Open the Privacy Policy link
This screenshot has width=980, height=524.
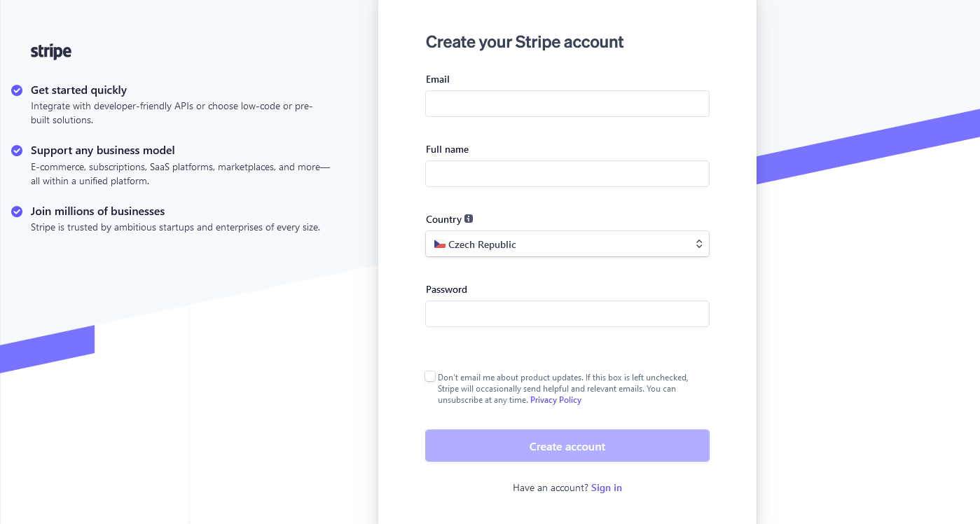[555, 400]
